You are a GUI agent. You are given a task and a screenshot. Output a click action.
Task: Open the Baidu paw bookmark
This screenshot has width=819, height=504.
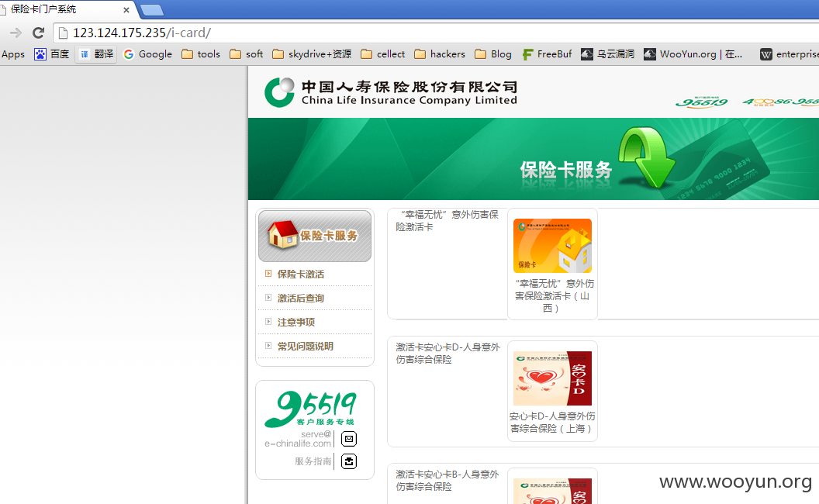click(52, 54)
